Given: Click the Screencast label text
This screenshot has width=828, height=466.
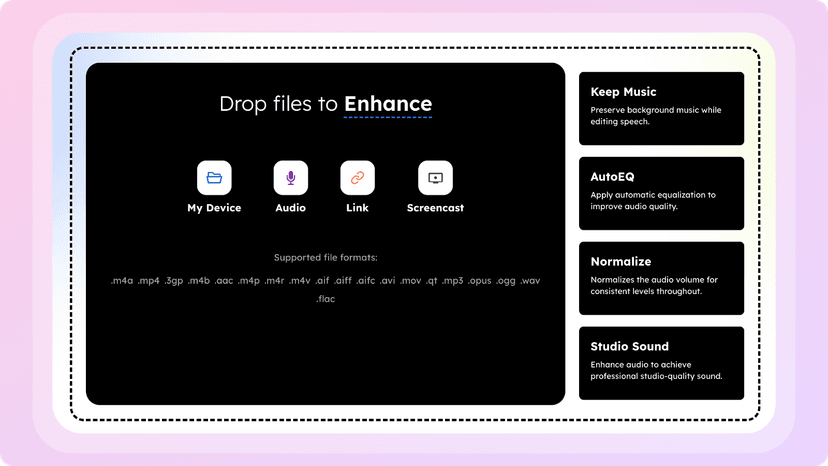Looking at the screenshot, I should pyautogui.click(x=435, y=208).
